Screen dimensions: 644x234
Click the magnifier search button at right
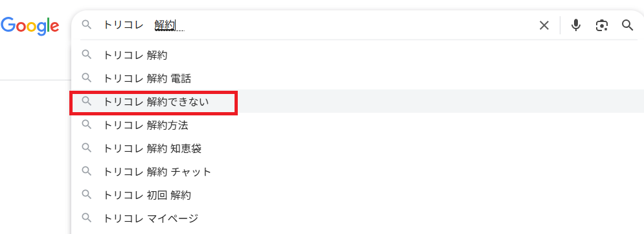tap(627, 25)
